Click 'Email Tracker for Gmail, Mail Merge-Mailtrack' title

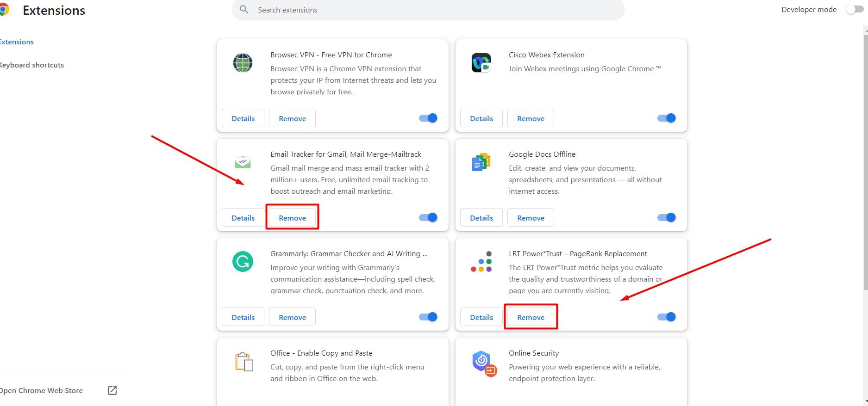click(346, 154)
